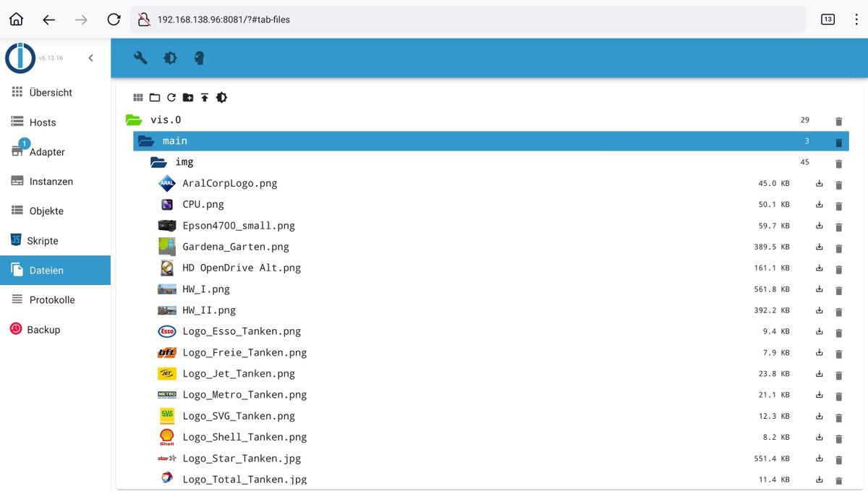Toggle the theme brightness icon in header
This screenshot has width=868, height=494.
point(170,58)
